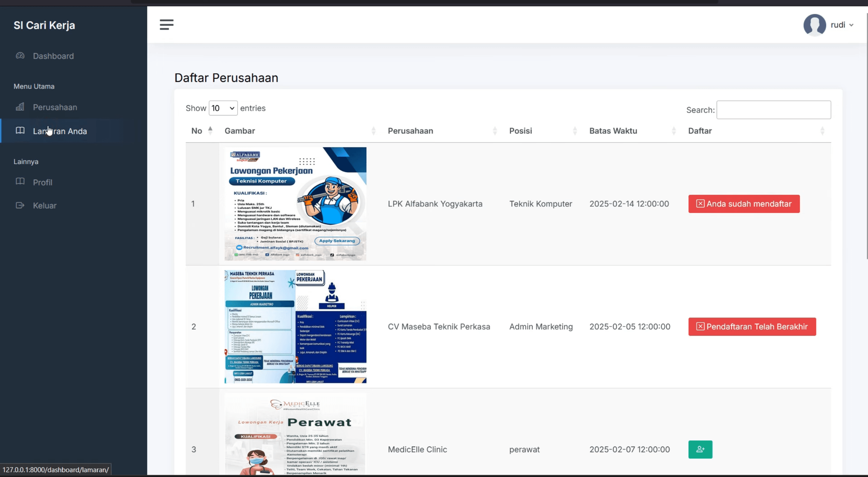The image size is (868, 477).
Task: Open the Show entries count dropdown
Action: (223, 108)
